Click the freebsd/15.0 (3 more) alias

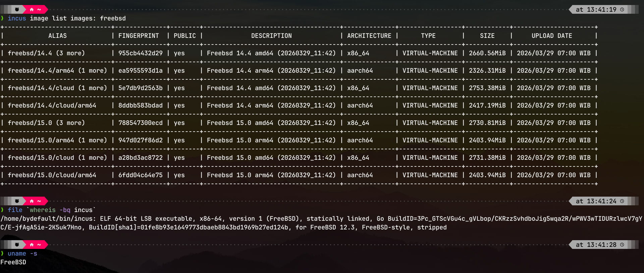[x=46, y=123]
